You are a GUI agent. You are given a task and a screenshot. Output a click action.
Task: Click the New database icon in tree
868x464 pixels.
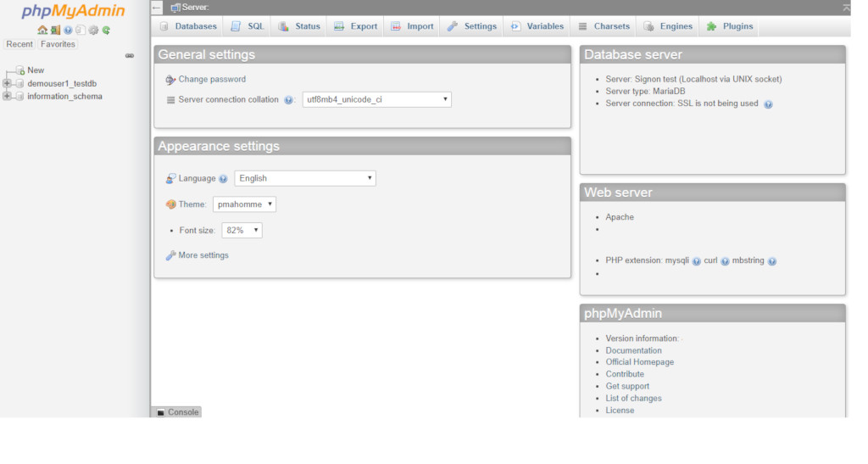(x=20, y=70)
